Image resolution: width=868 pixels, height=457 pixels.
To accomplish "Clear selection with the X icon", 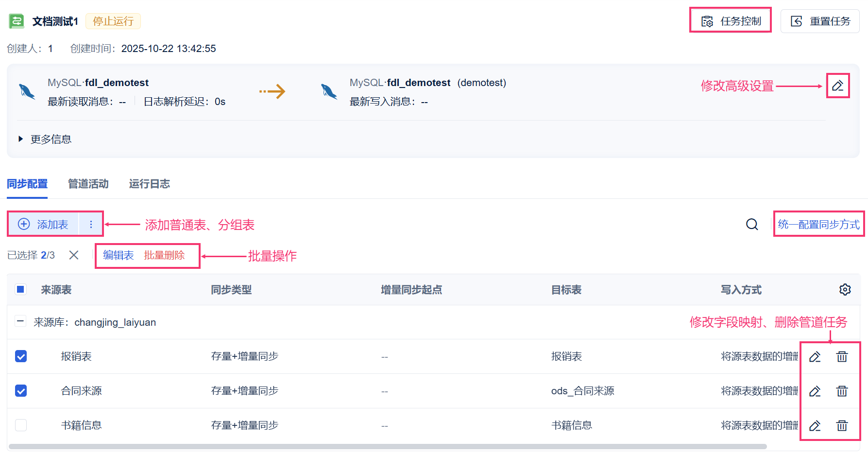I will tap(74, 255).
